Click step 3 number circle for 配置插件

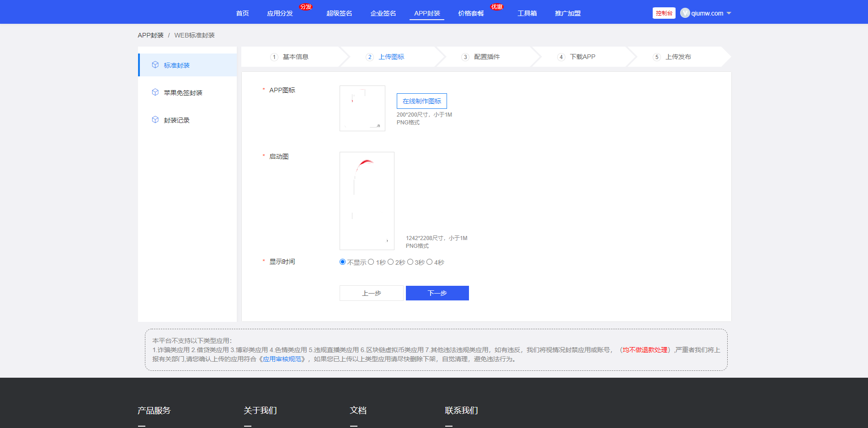point(465,57)
